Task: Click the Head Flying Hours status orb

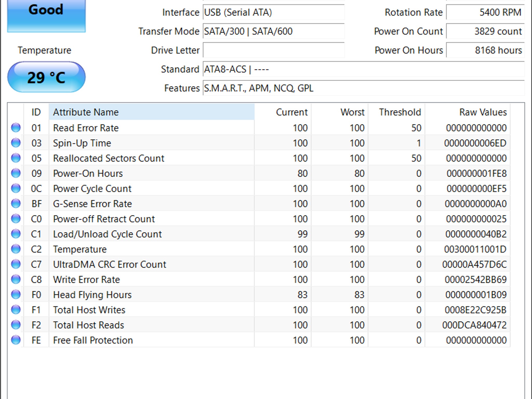Action: pos(16,295)
